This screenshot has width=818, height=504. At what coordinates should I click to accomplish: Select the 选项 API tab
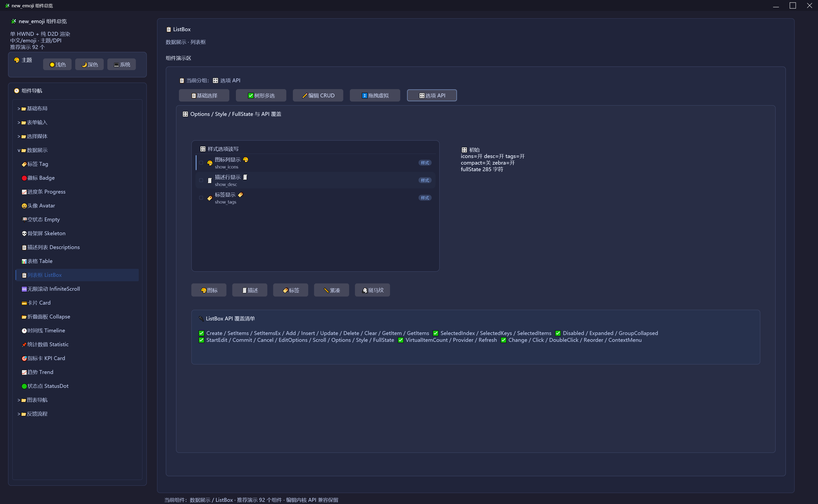point(432,95)
